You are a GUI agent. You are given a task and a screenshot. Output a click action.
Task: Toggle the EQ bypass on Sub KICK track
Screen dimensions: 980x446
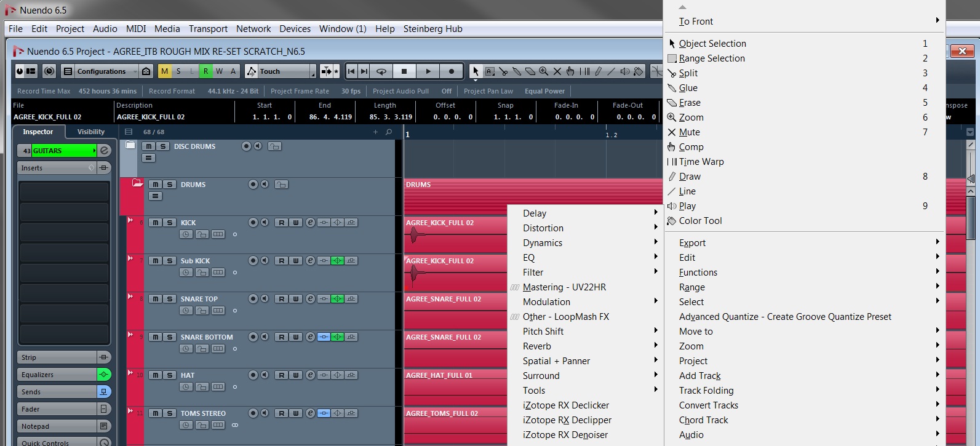coord(338,261)
